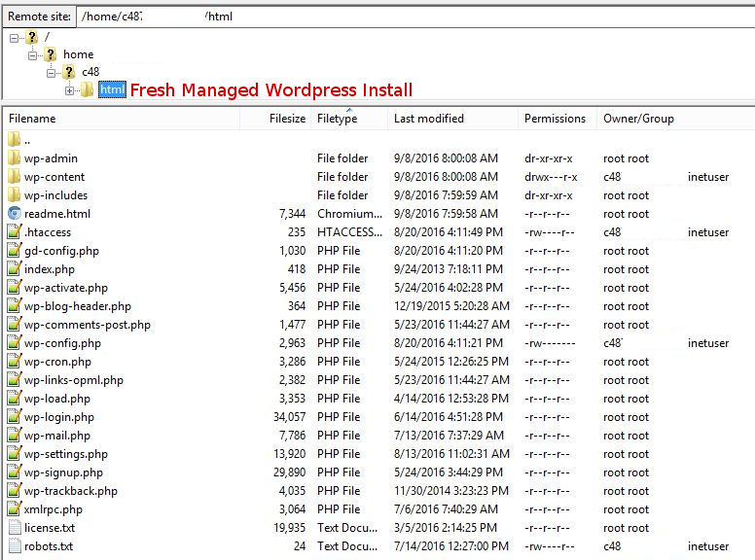Click the wp-trackback.php file icon
The height and width of the screenshot is (560, 755).
click(x=15, y=490)
